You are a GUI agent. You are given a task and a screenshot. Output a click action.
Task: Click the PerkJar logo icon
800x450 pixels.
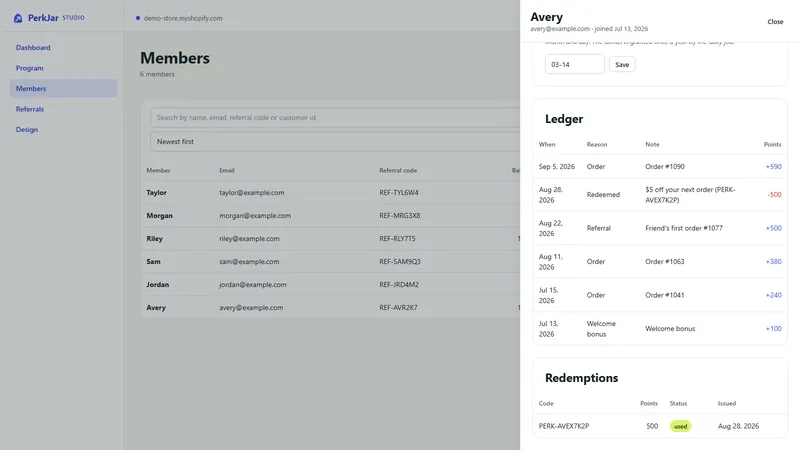tap(18, 18)
